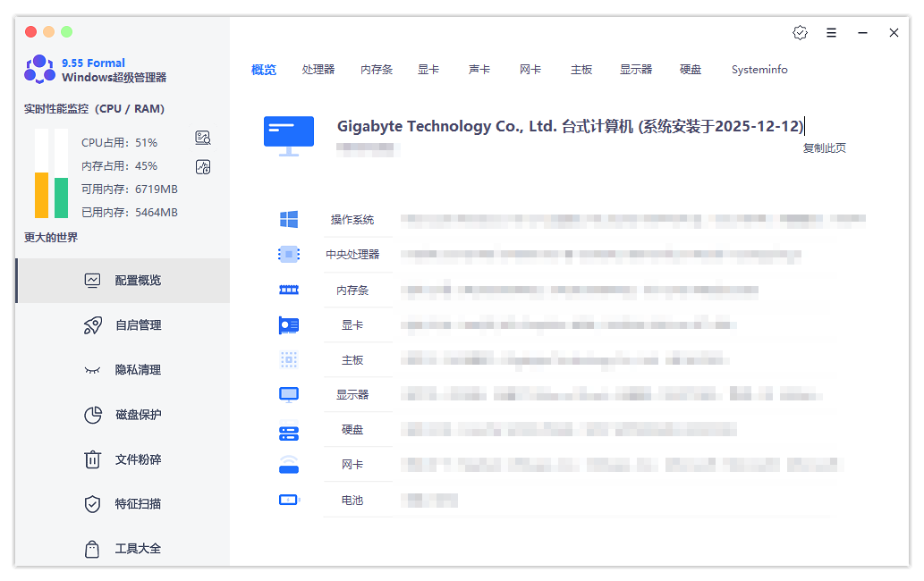
Task: Open 隐私清理 from the sidebar
Action: 123,370
